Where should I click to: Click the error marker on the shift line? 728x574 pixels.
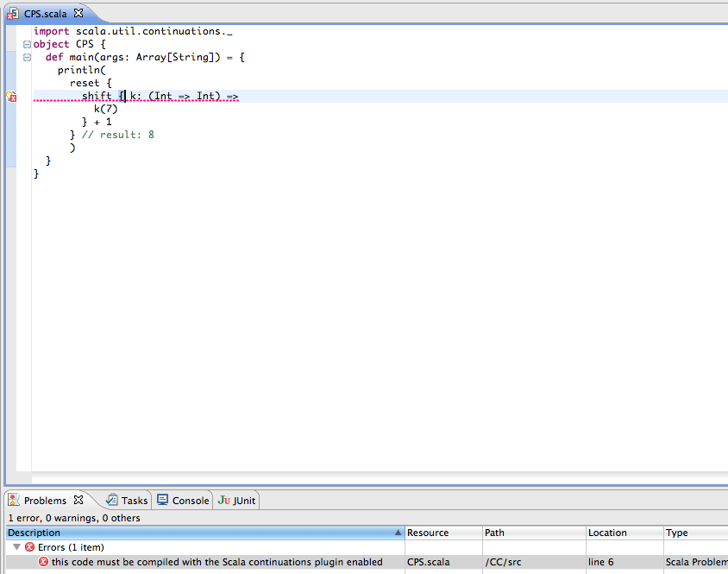(11, 97)
